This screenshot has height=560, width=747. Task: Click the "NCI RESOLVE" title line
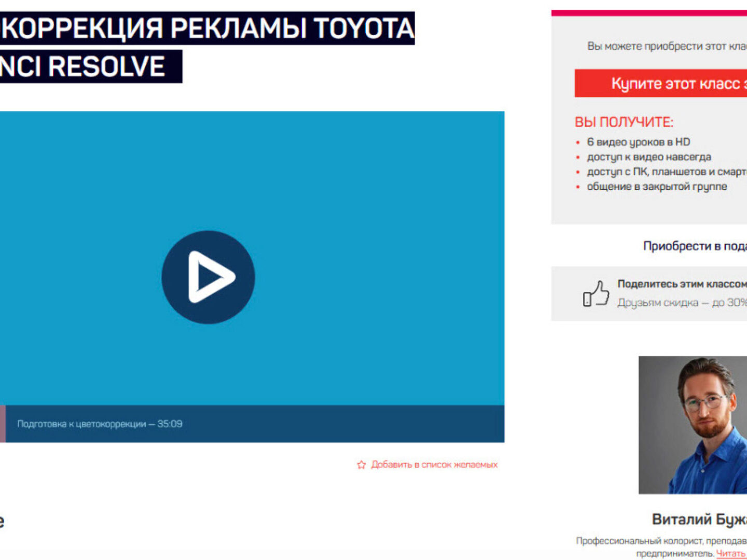point(83,66)
